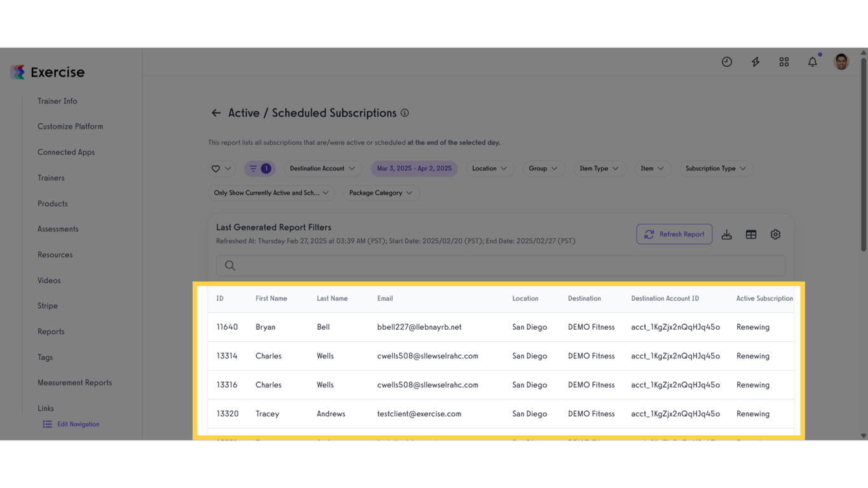
Task: Open Measurement Reports in sidebar
Action: coord(74,383)
